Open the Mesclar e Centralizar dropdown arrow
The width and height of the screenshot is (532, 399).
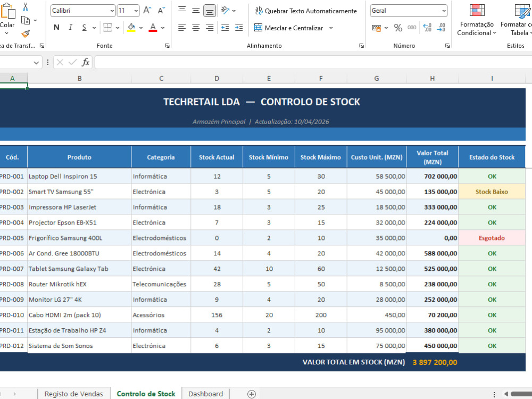coord(331,28)
